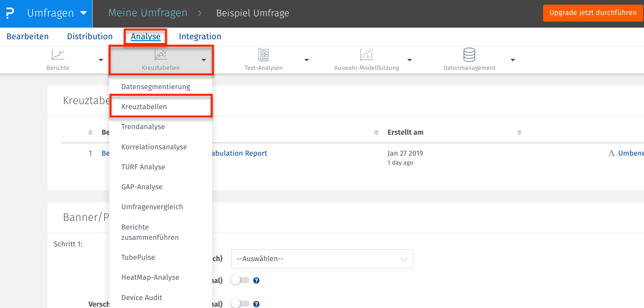This screenshot has height=308, width=644.
Task: Click the rename icon beside the report
Action: point(612,153)
